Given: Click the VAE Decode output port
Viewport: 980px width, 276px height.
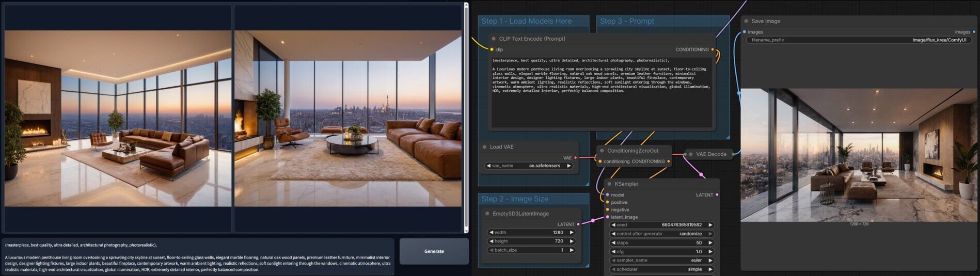Looking at the screenshot, I should (x=733, y=153).
